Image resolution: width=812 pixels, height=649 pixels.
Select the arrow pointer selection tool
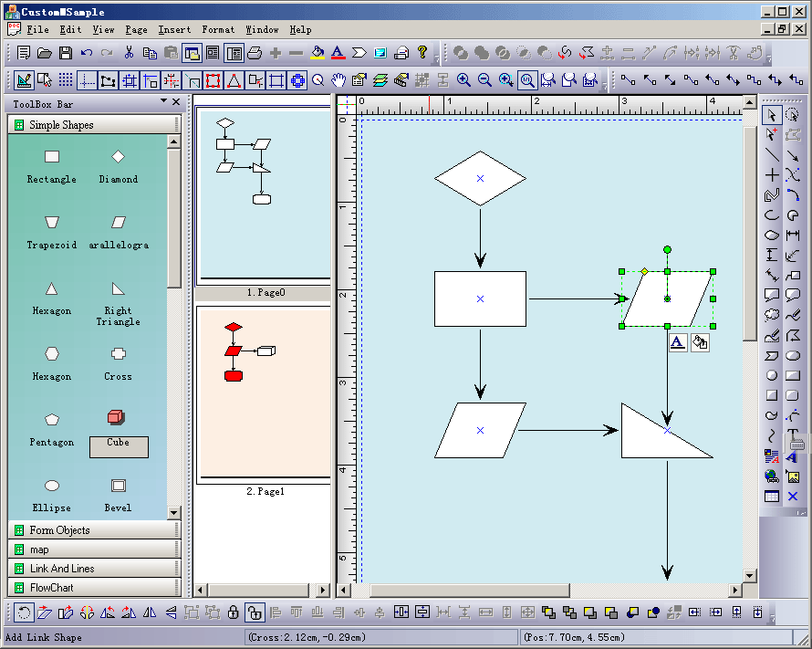tap(772, 115)
